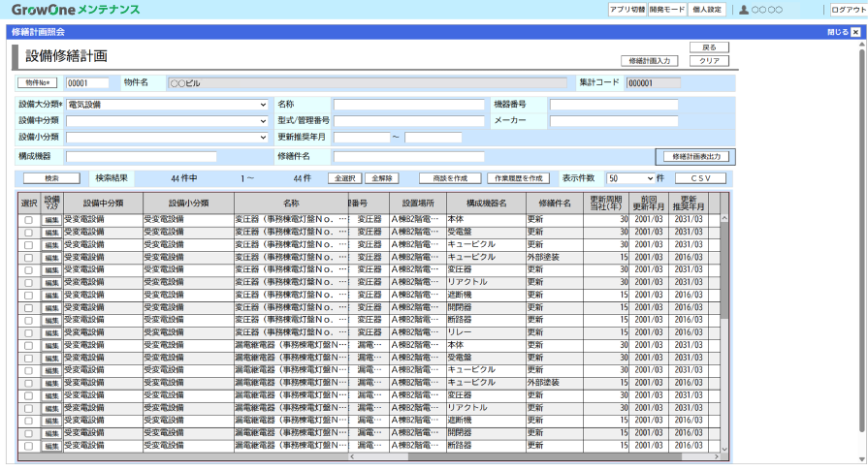Open アプリ切替 in the header
The height and width of the screenshot is (470, 868).
point(627,10)
